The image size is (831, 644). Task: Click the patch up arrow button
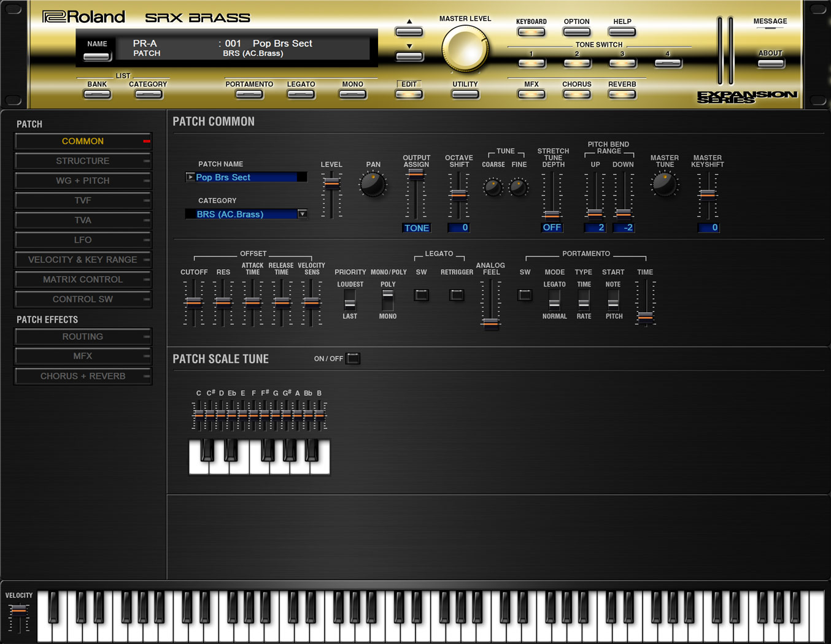click(x=409, y=31)
